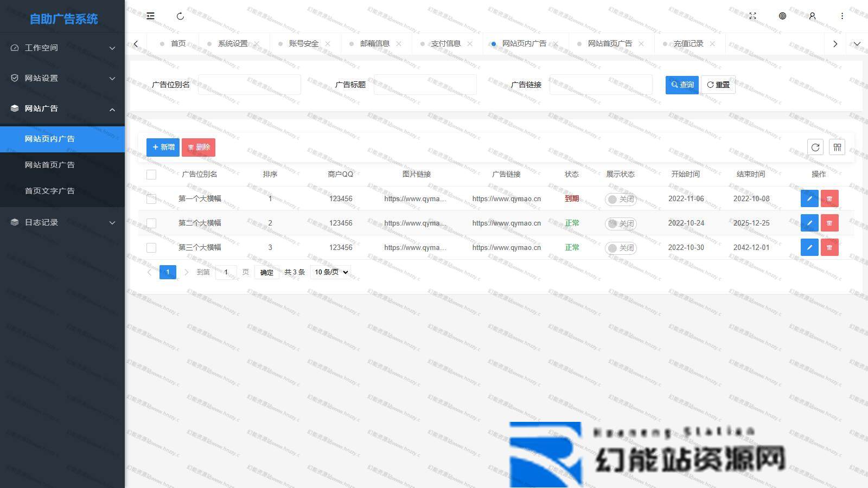
Task: Check the checkbox for 第二个大横幅 row
Action: click(151, 223)
